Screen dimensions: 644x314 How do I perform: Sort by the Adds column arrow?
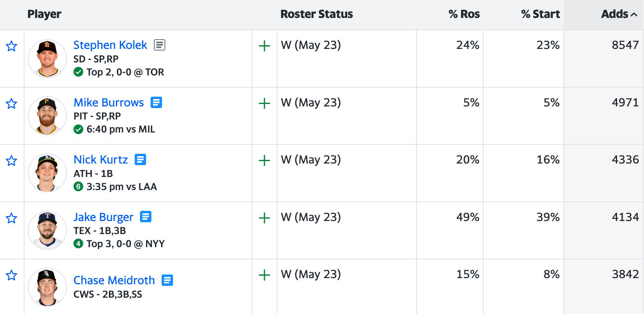pos(634,15)
